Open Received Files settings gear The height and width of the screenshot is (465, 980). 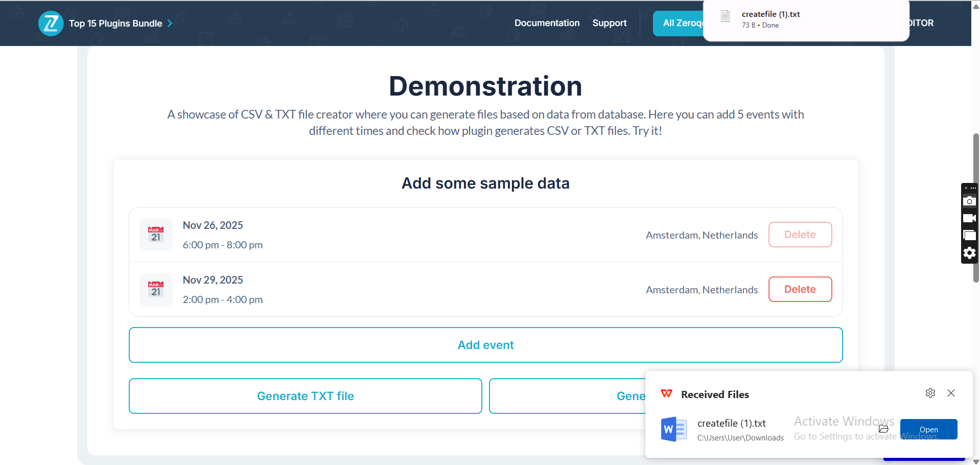[930, 393]
